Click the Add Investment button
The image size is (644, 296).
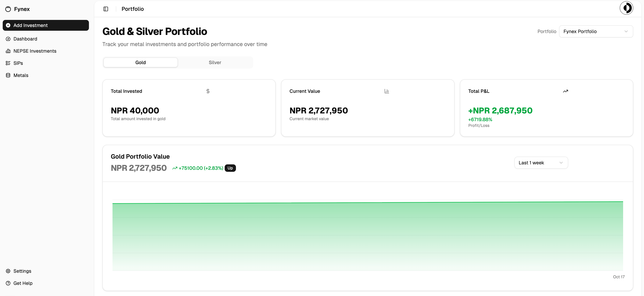[x=46, y=25]
